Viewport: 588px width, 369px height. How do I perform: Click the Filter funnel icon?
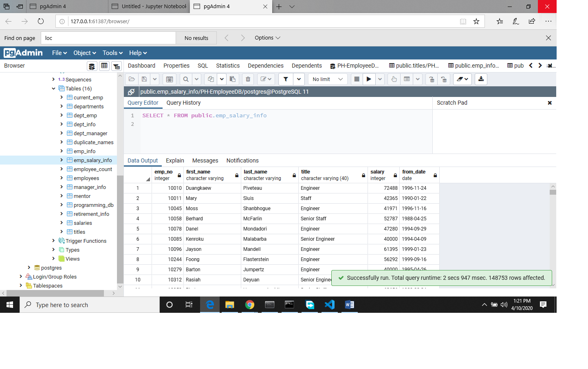click(286, 79)
